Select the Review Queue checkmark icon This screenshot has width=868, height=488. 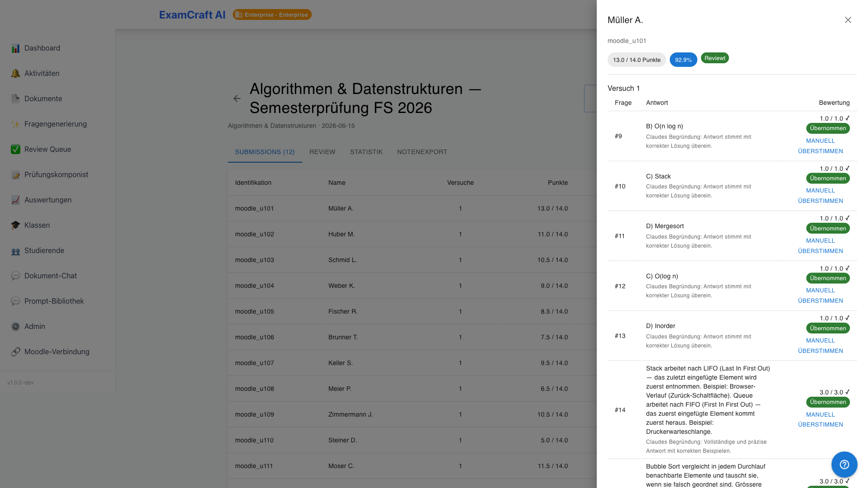15,150
